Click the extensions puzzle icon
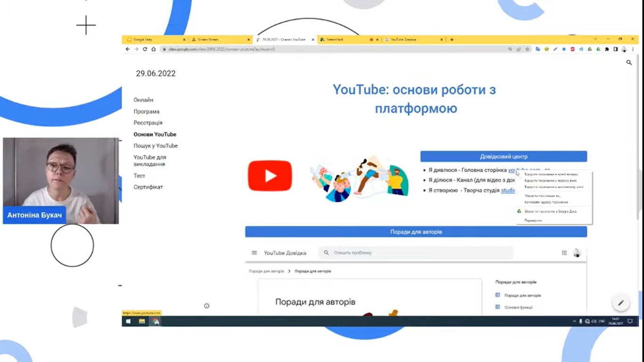 point(607,49)
